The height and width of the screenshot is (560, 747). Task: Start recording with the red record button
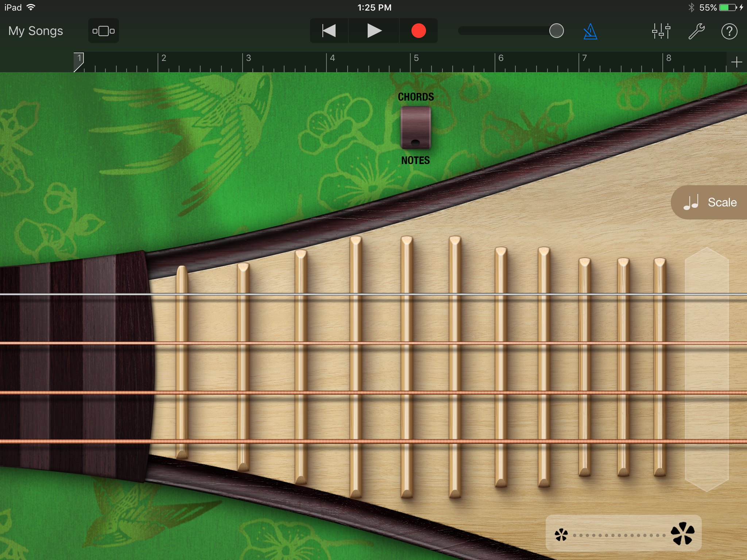coord(419,31)
